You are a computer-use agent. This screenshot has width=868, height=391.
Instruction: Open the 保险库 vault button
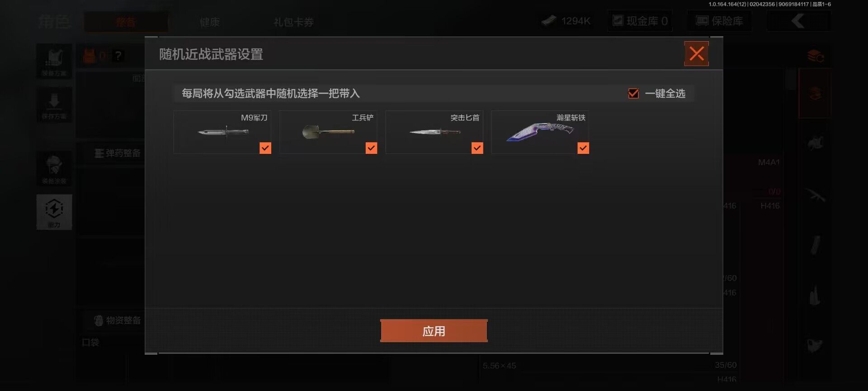[x=720, y=21]
